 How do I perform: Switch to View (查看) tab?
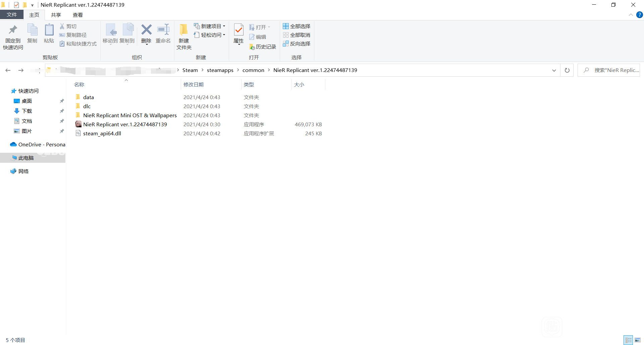78,15
